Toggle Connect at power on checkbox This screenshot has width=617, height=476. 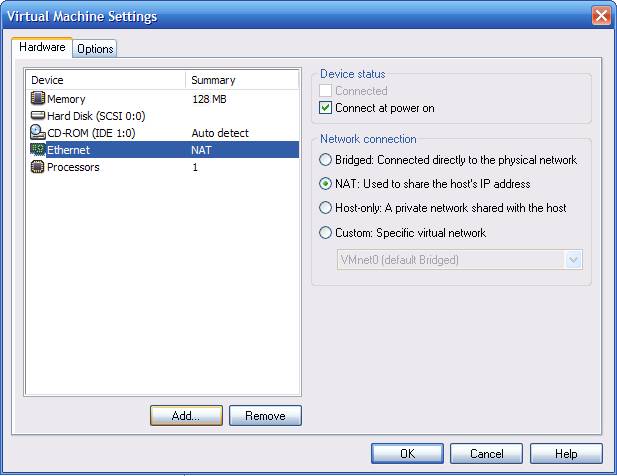tap(325, 108)
